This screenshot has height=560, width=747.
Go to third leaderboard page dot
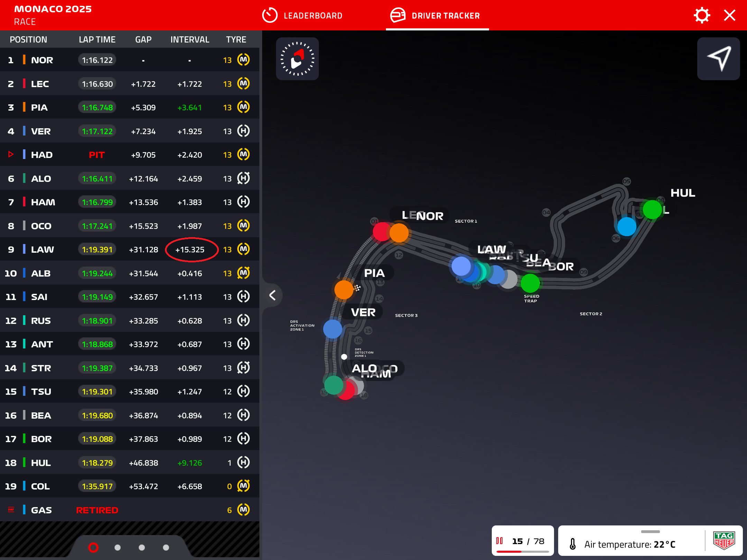pyautogui.click(x=142, y=548)
